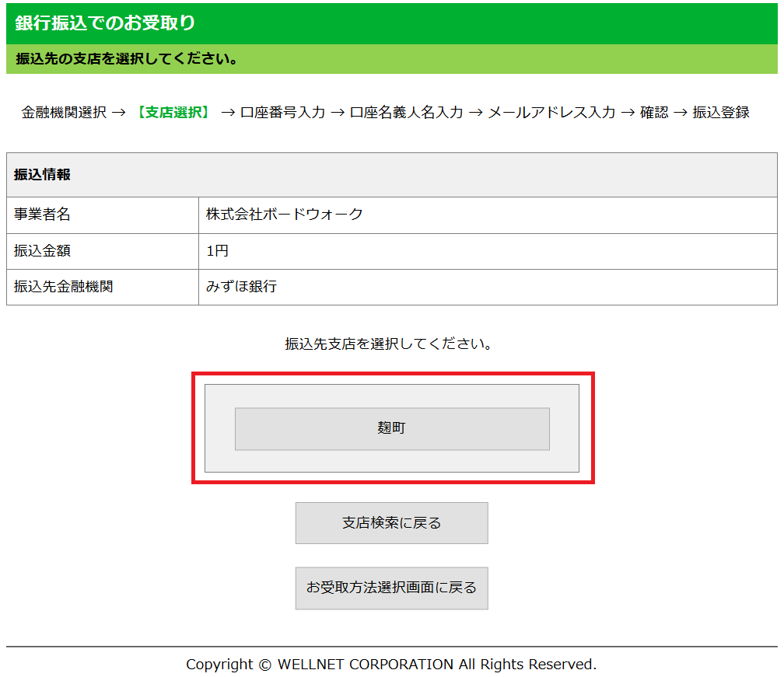
Task: Click the みずほ銀行 bank name value
Action: coord(241,287)
